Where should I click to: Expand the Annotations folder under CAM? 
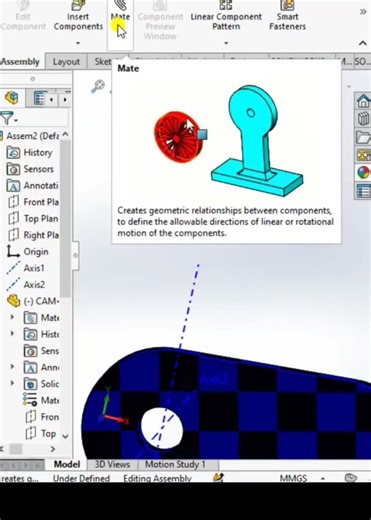coord(12,367)
